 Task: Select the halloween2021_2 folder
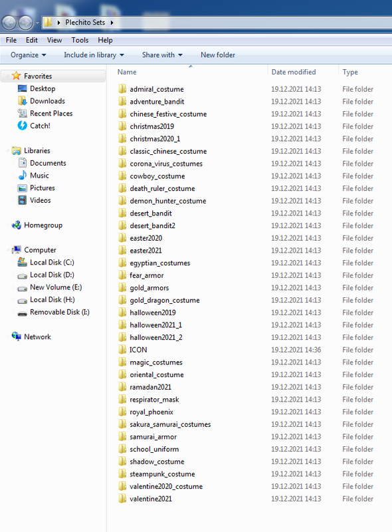pyautogui.click(x=156, y=338)
